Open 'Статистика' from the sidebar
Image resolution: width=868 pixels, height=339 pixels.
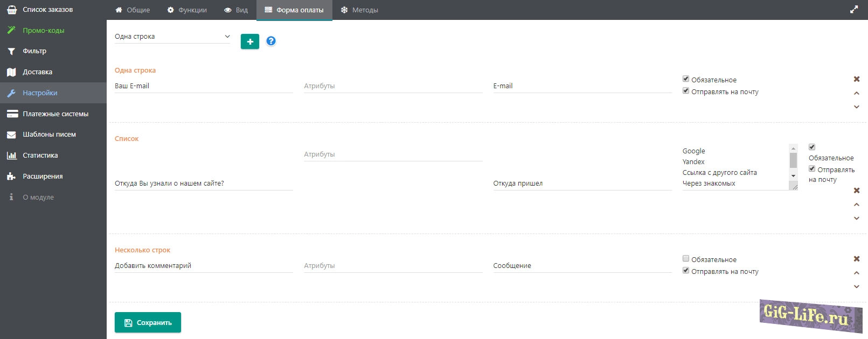[40, 156]
